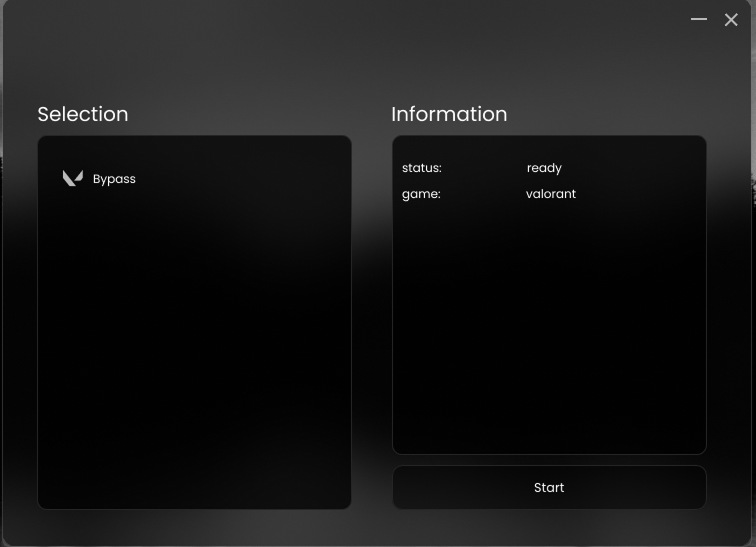
Task: Click the status value 'ready'
Action: (x=544, y=168)
